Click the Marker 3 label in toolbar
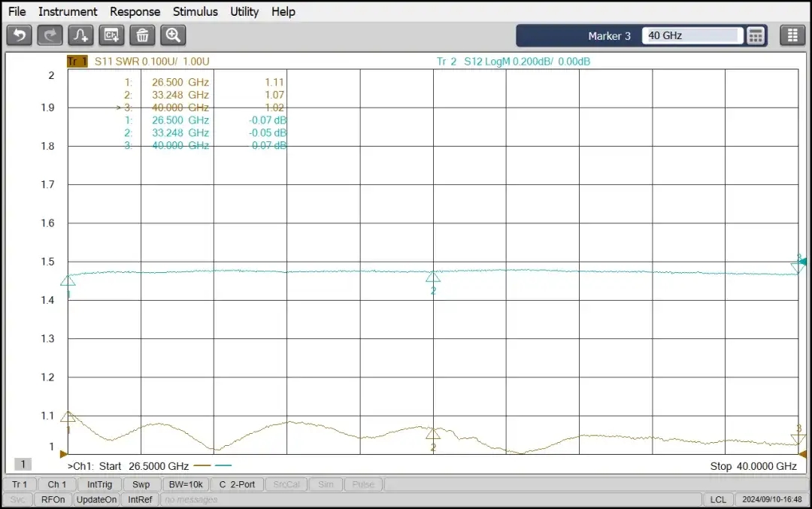 [609, 36]
